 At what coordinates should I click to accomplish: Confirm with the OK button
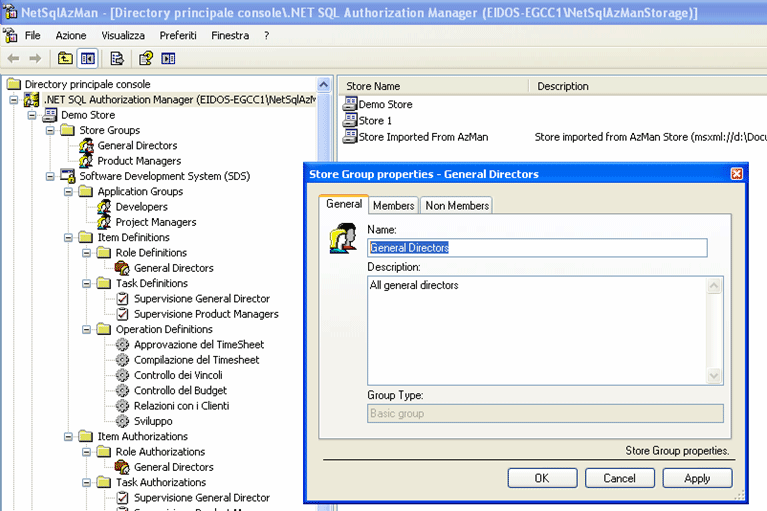(542, 478)
